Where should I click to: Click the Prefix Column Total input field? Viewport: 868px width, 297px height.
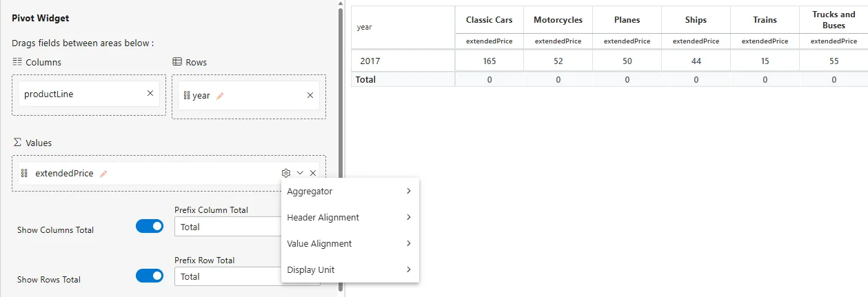(228, 227)
